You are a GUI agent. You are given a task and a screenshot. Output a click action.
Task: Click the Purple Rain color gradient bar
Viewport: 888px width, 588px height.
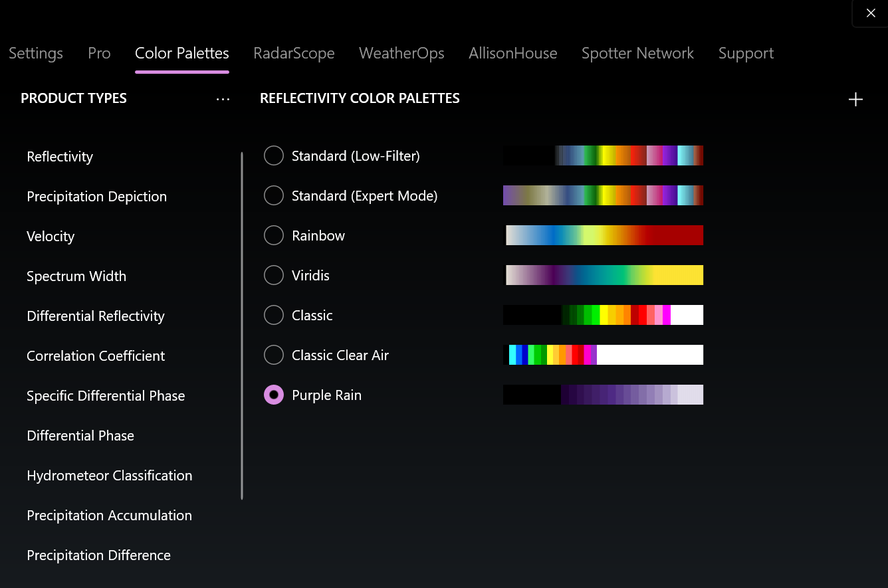603,395
